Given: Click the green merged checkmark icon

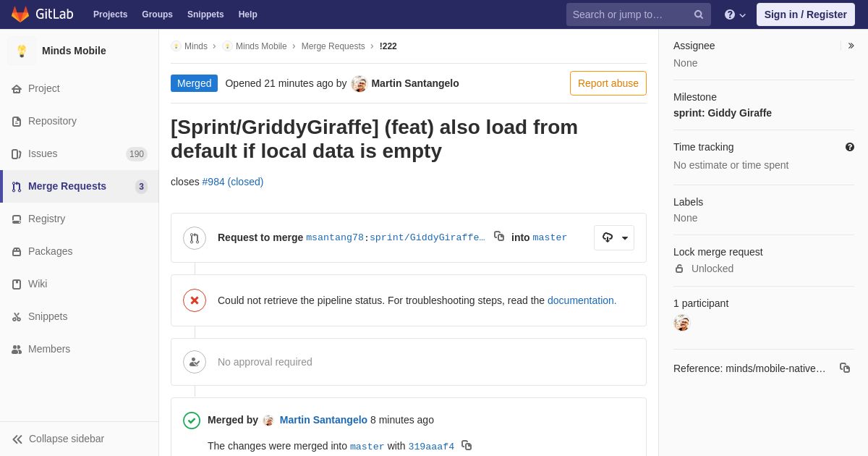Looking at the screenshot, I should 192,421.
